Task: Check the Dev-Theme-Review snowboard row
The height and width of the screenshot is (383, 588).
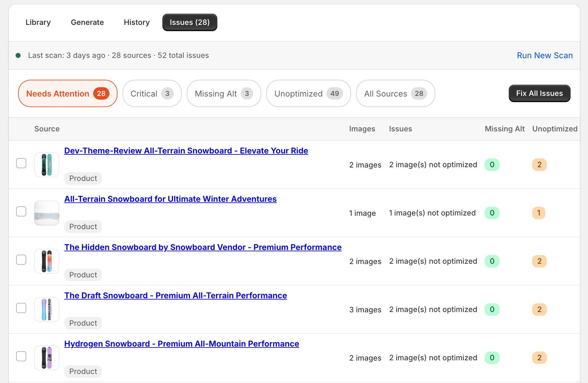Action: (x=21, y=163)
